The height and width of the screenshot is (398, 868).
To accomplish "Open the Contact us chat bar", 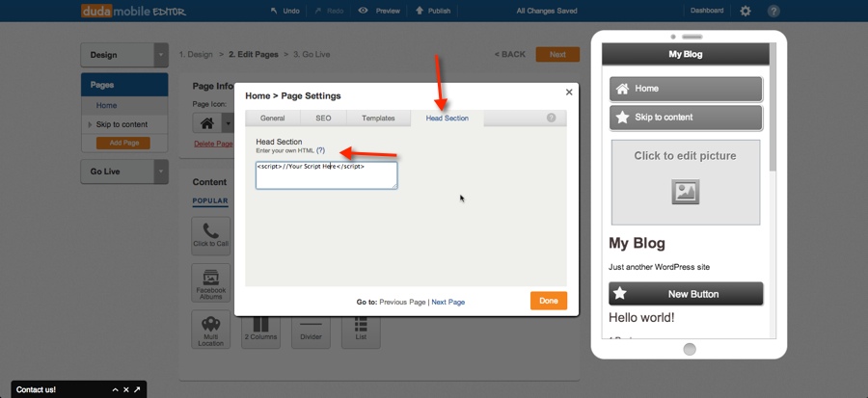I will pyautogui.click(x=79, y=389).
